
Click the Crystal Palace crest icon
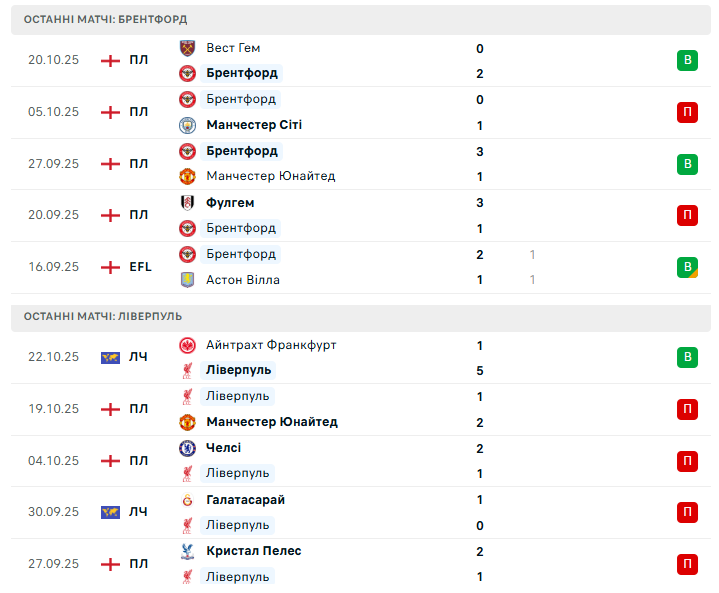(187, 551)
